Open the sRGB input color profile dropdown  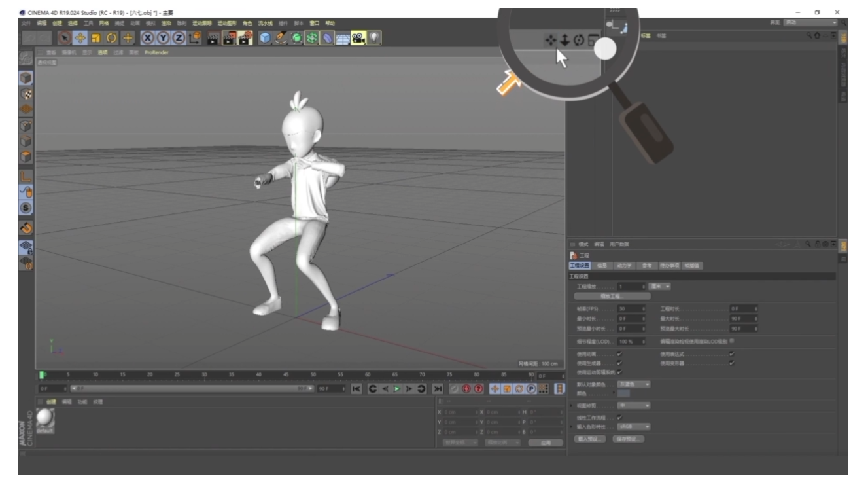pos(634,427)
